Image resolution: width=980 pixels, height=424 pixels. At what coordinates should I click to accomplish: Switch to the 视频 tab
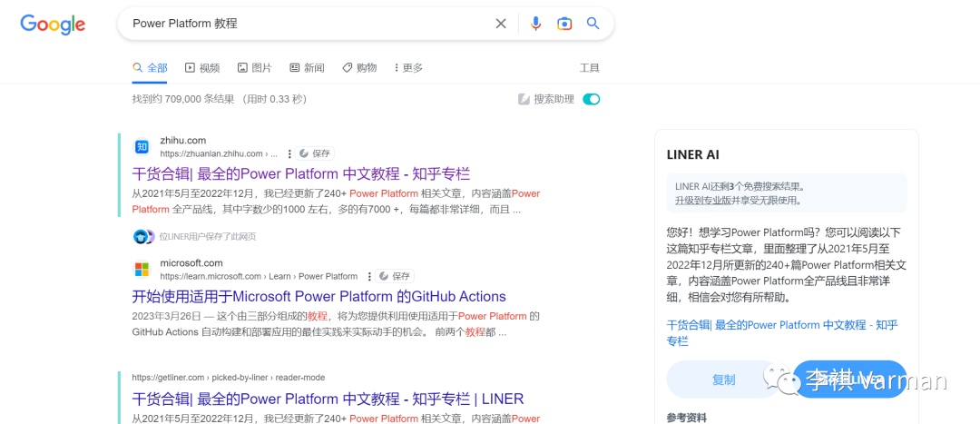(202, 68)
